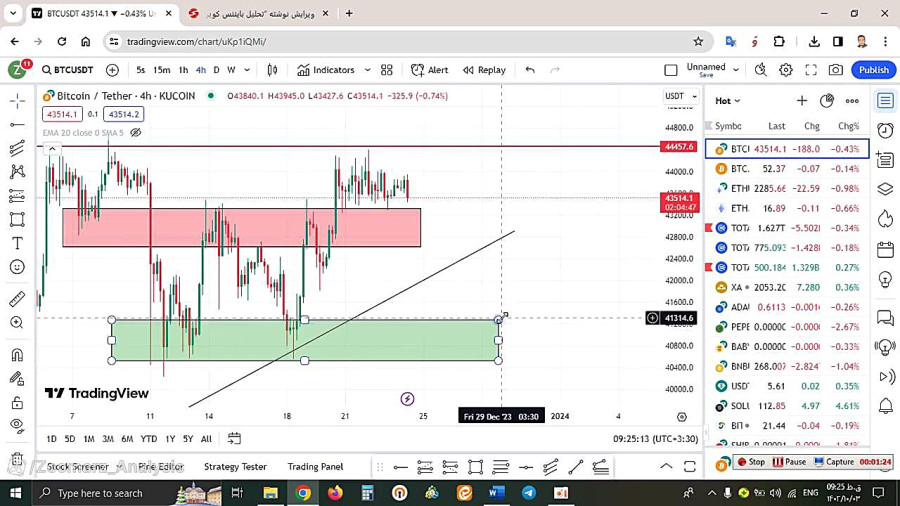Add a symbol to the watchlist
Viewport: 900px width, 506px height.
[802, 101]
